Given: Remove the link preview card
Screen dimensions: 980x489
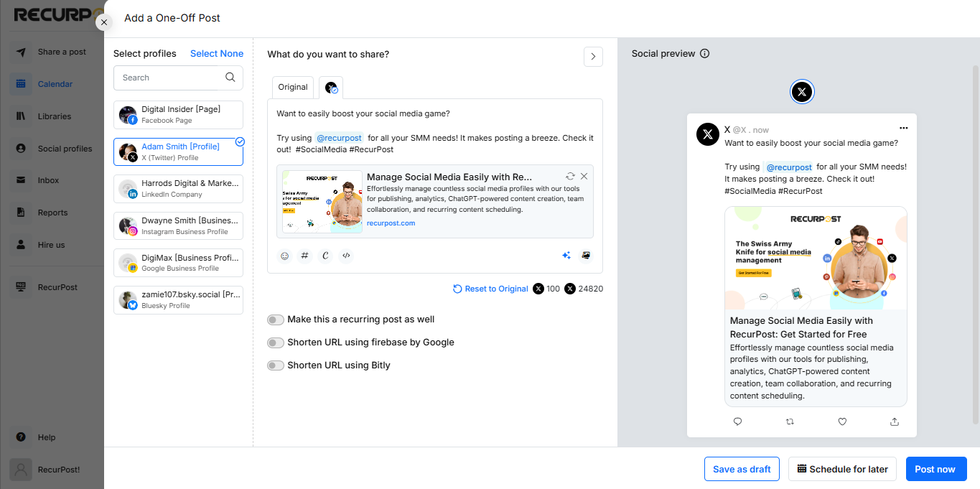Looking at the screenshot, I should tap(584, 176).
